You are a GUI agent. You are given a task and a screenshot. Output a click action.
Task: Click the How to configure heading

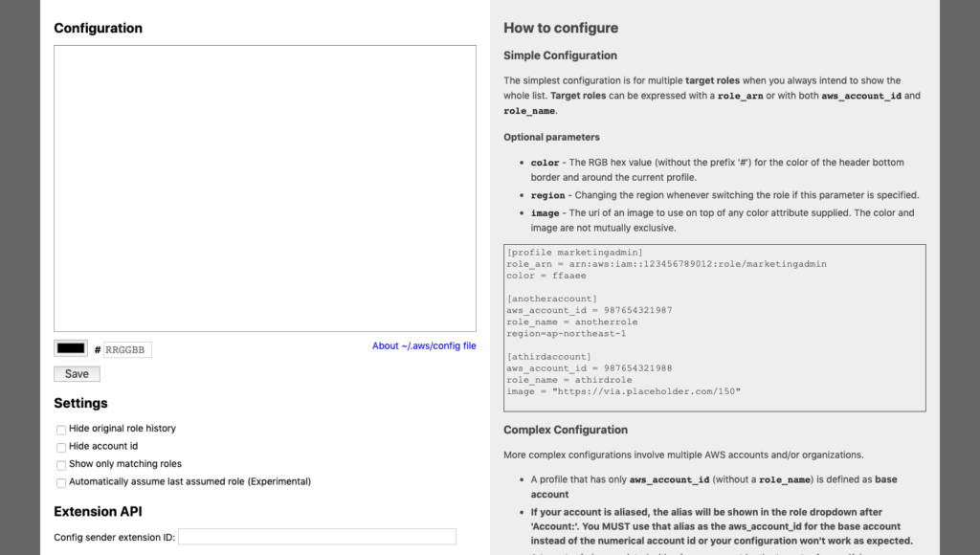pyautogui.click(x=561, y=28)
